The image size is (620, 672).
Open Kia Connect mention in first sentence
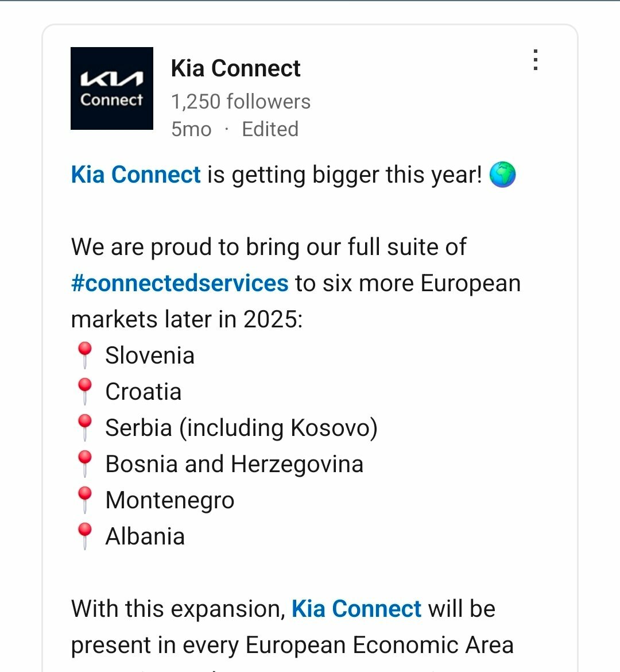136,175
